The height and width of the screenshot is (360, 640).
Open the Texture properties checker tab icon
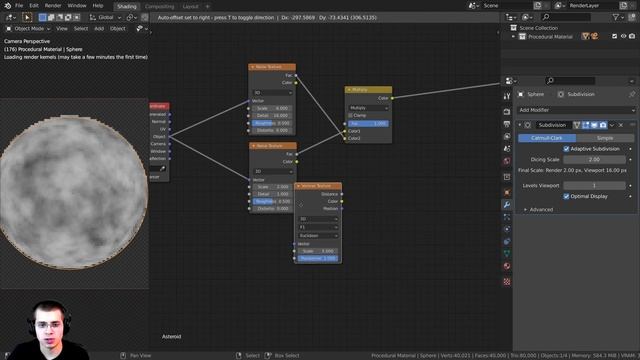coord(507,282)
